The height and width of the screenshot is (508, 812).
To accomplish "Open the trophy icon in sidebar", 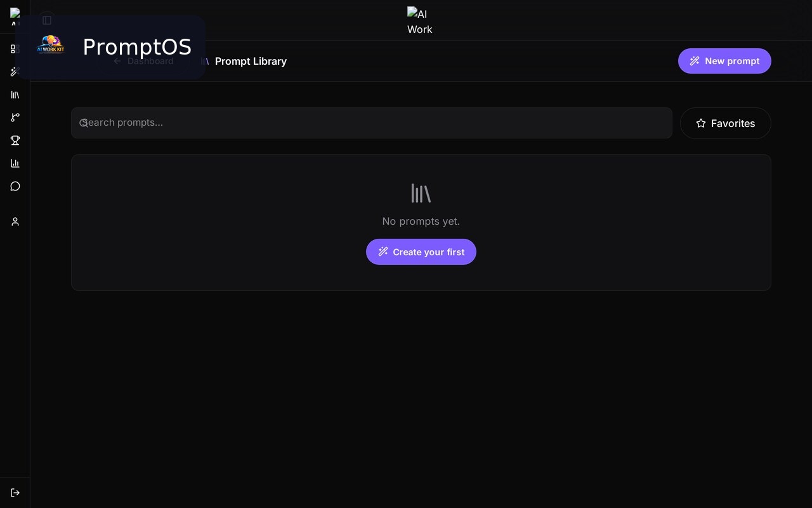I will coord(15,140).
